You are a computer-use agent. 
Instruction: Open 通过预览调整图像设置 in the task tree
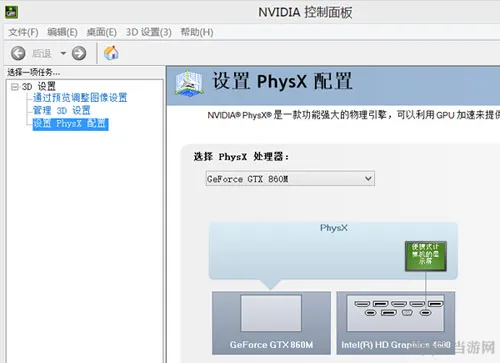[80, 98]
